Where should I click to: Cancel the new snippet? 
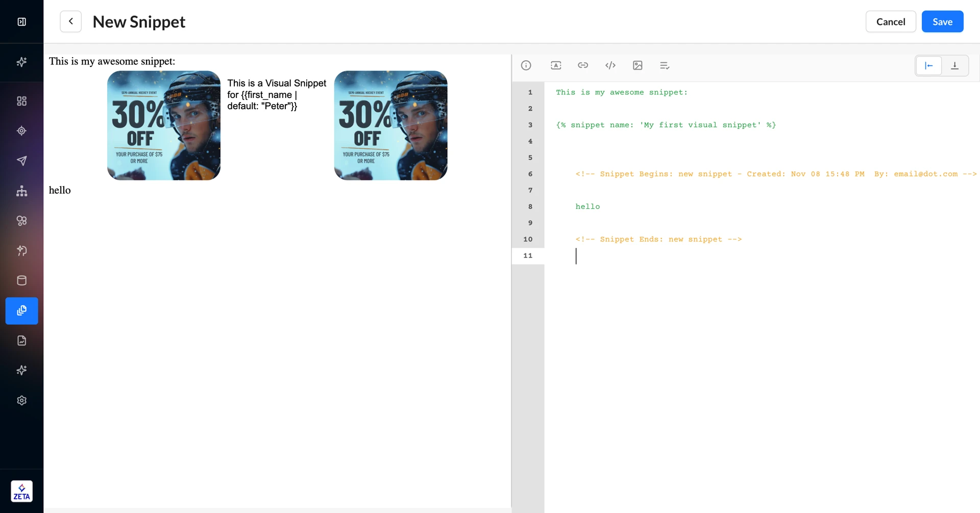[891, 21]
